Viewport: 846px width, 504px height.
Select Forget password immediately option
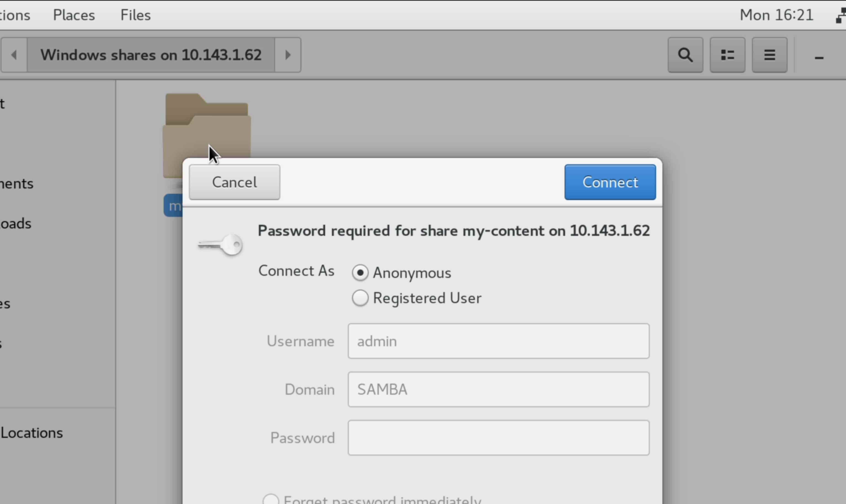(x=271, y=499)
